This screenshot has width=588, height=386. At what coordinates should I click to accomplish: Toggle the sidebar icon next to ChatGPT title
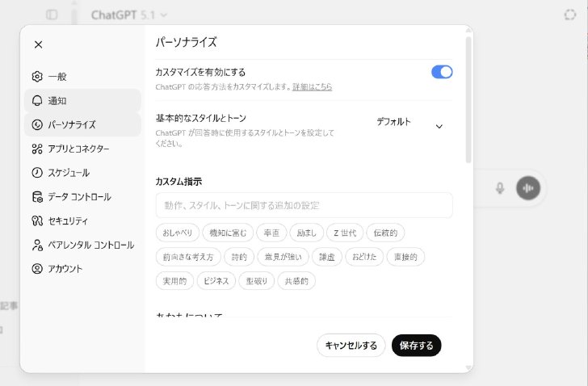pos(52,15)
